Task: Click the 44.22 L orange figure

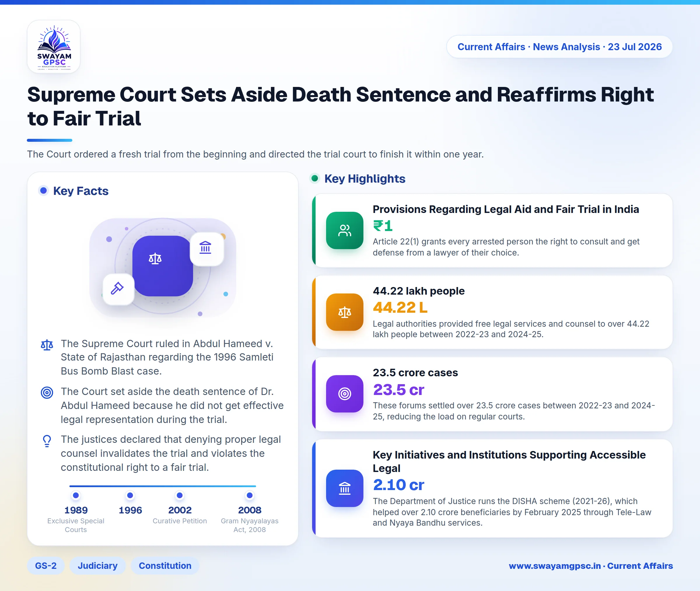Action: click(x=400, y=307)
